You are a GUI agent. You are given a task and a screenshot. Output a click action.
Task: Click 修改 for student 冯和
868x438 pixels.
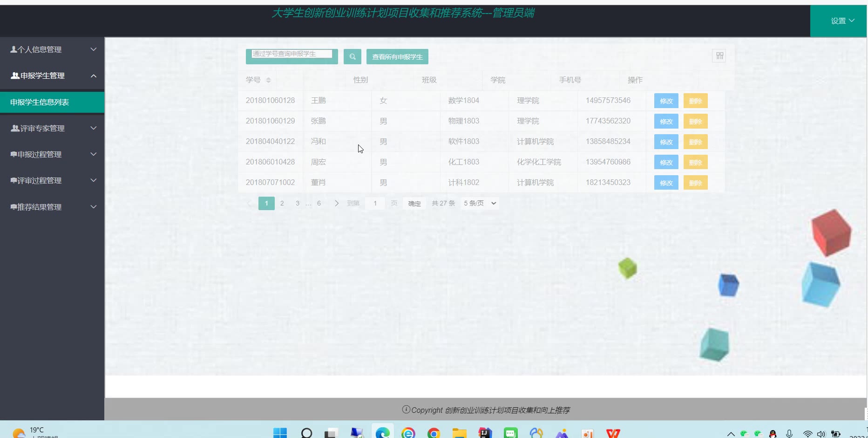pyautogui.click(x=666, y=142)
